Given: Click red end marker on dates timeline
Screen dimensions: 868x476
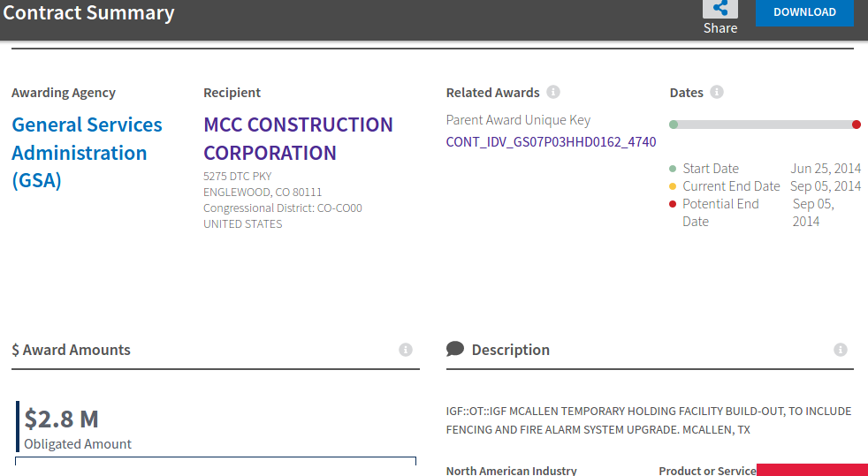Looking at the screenshot, I should click(857, 125).
